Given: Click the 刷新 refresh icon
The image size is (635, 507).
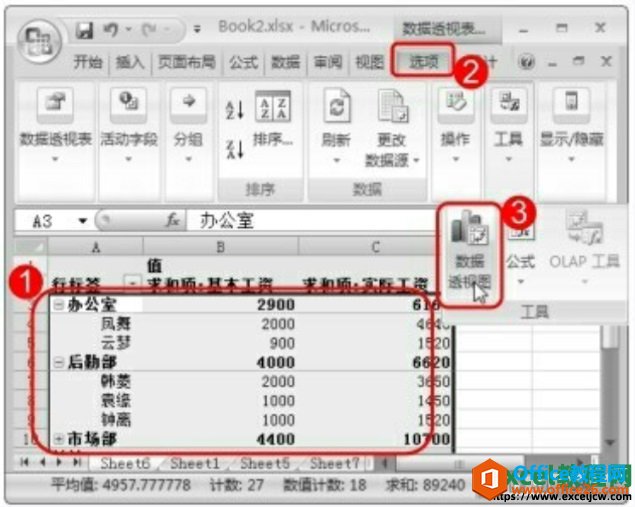Looking at the screenshot, I should click(x=337, y=105).
